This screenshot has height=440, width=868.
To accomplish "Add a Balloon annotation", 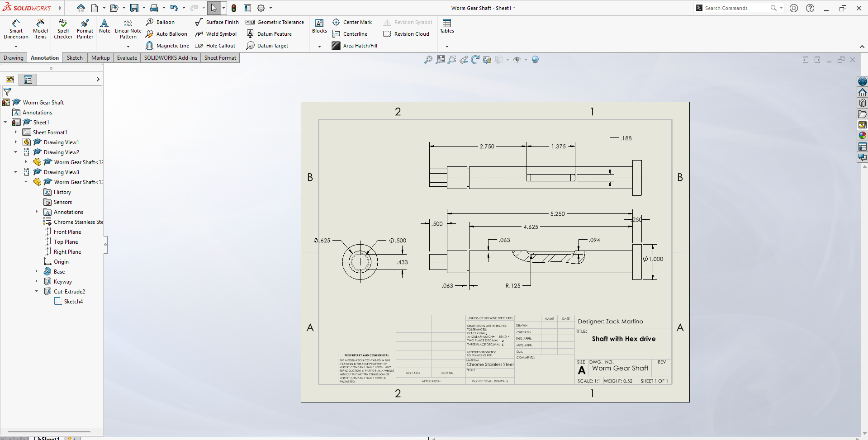I will pos(160,22).
